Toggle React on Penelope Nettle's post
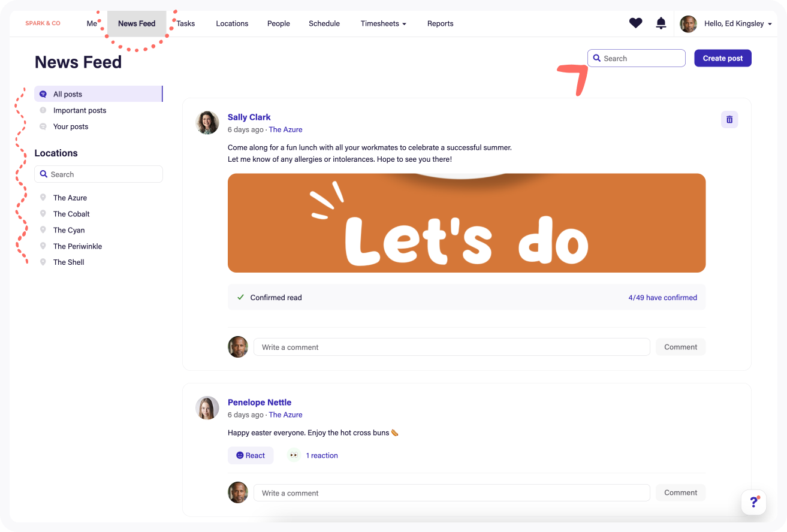The width and height of the screenshot is (787, 532). point(251,455)
